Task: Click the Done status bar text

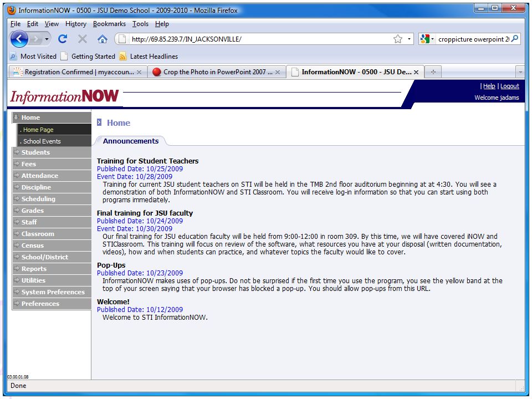Action: click(x=18, y=386)
